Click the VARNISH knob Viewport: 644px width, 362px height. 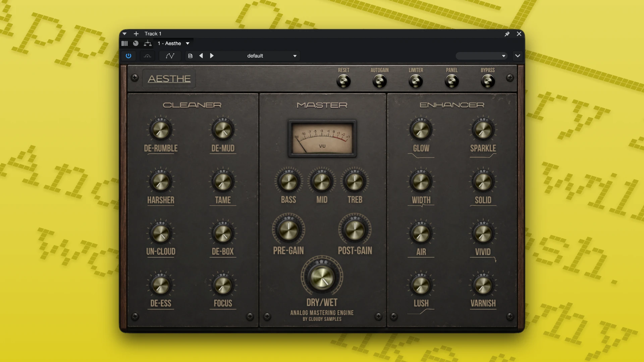[483, 285]
